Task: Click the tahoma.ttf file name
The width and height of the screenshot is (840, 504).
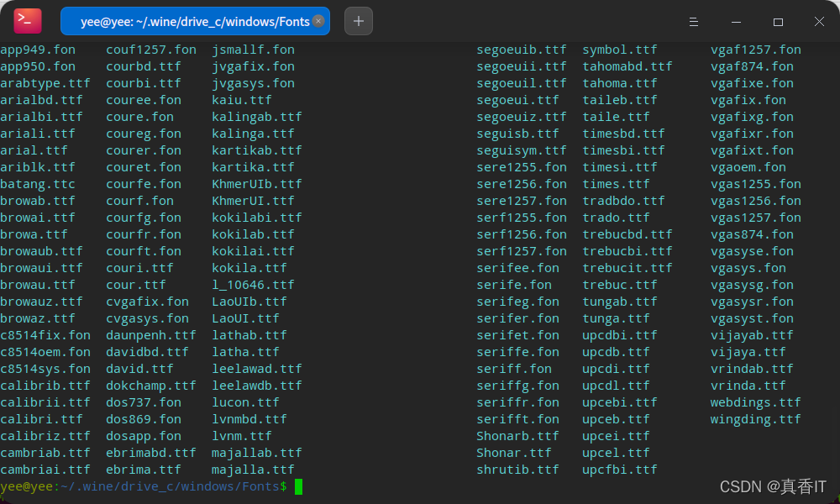Action: (x=620, y=83)
